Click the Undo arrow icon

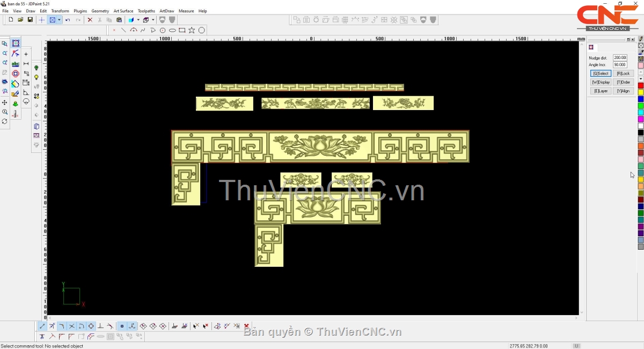pos(68,20)
